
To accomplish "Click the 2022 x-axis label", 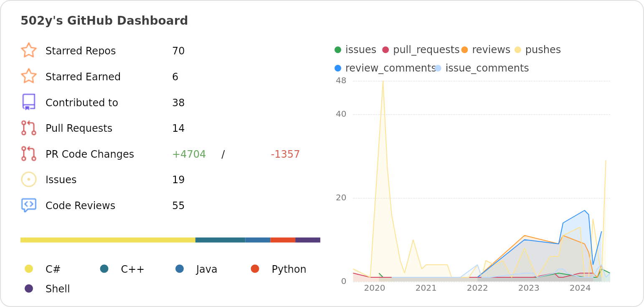I will click(x=477, y=288).
